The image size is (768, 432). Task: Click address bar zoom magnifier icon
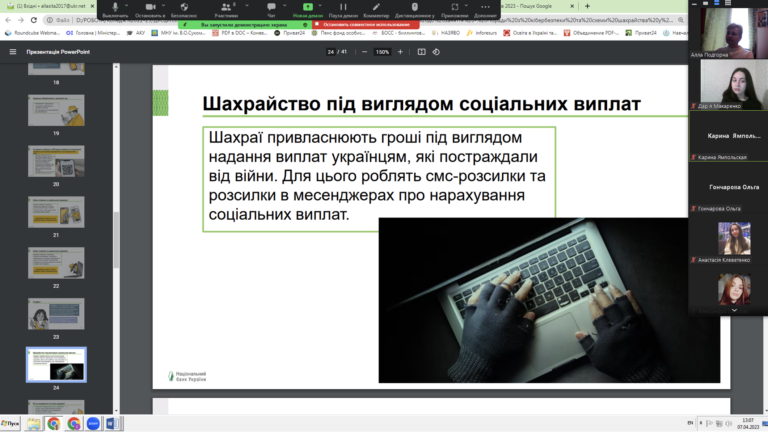(680, 20)
